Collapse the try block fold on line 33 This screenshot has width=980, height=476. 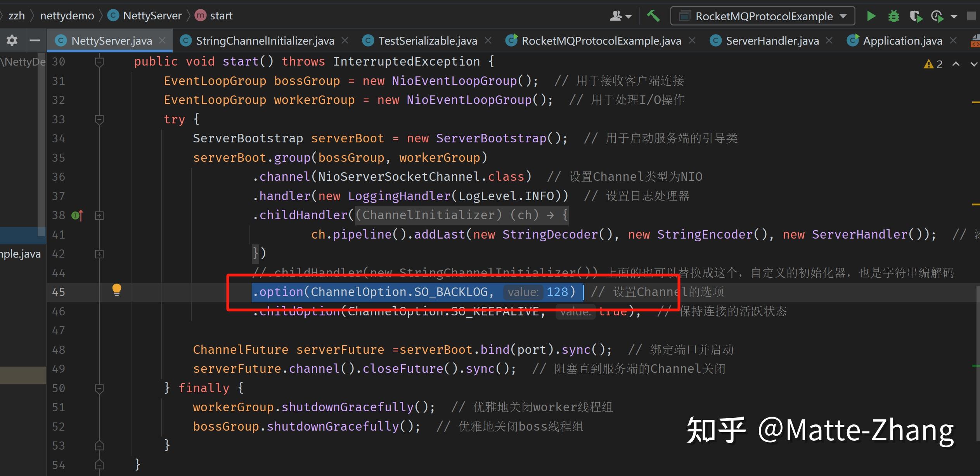[99, 119]
